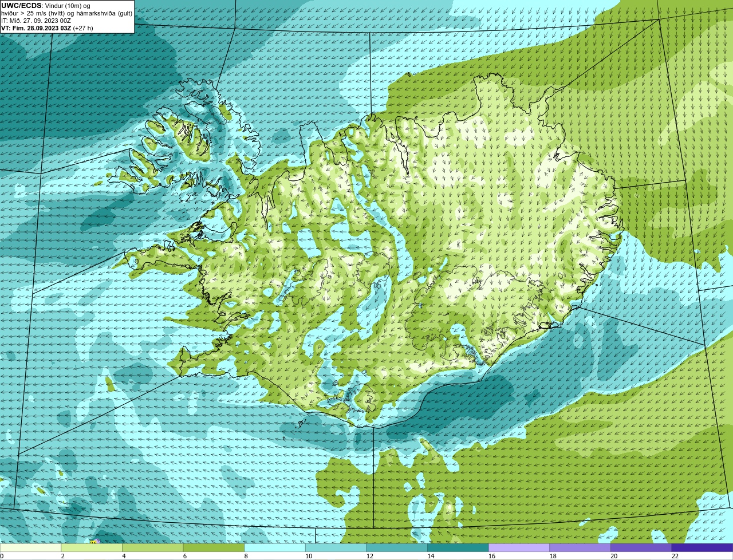Choose the 14–16 m/s dark teal legend swatch
This screenshot has height=560, width=733.
point(458,547)
